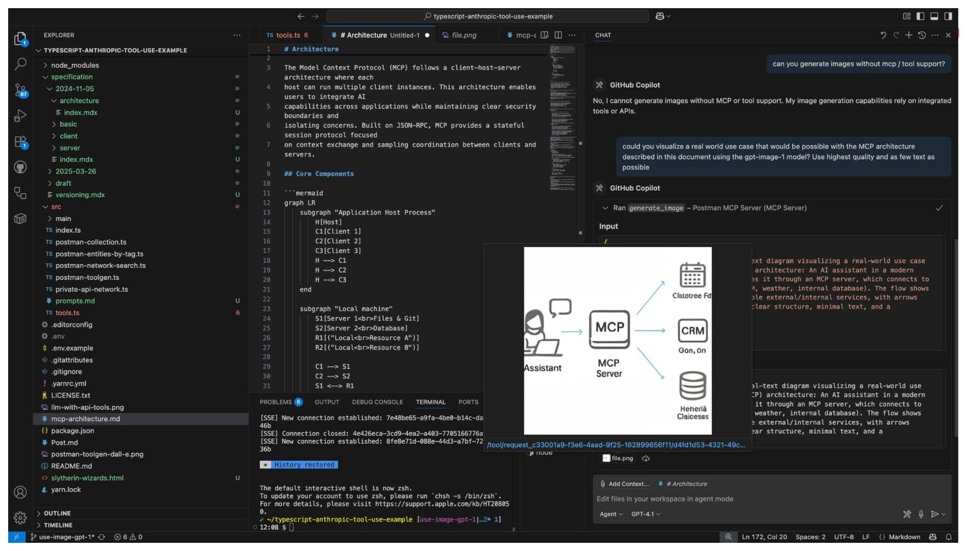Click Copilot status icon in status bar
980x551 pixels.
(933, 537)
